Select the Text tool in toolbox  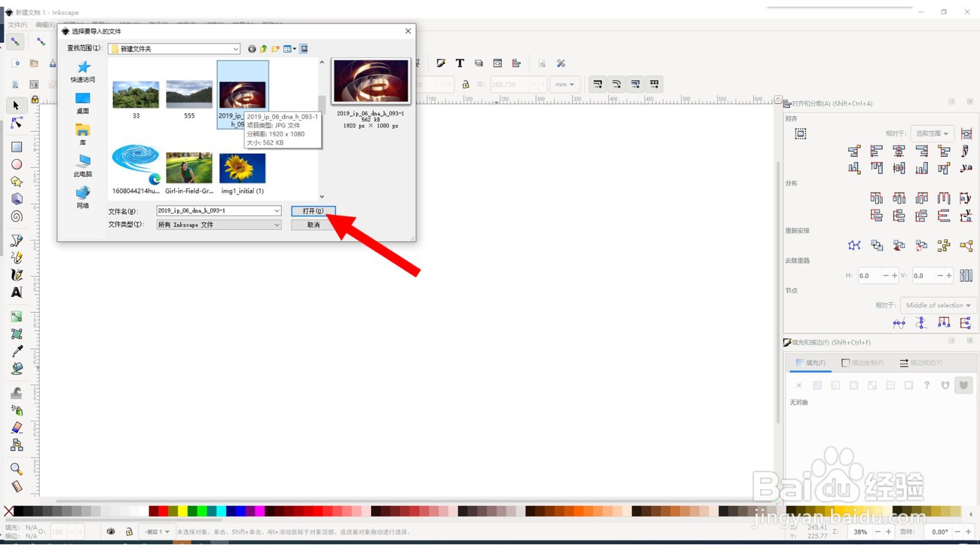(17, 292)
